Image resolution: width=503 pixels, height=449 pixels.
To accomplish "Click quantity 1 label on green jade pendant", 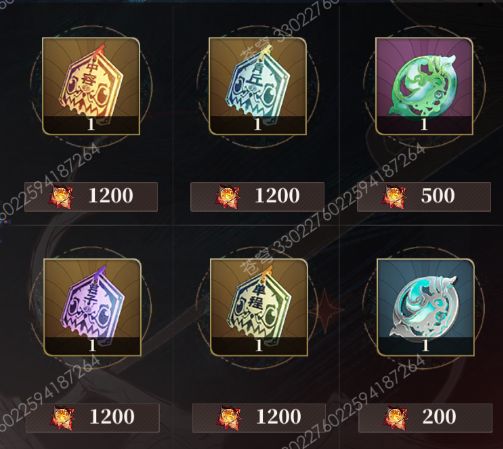I will coord(424,125).
